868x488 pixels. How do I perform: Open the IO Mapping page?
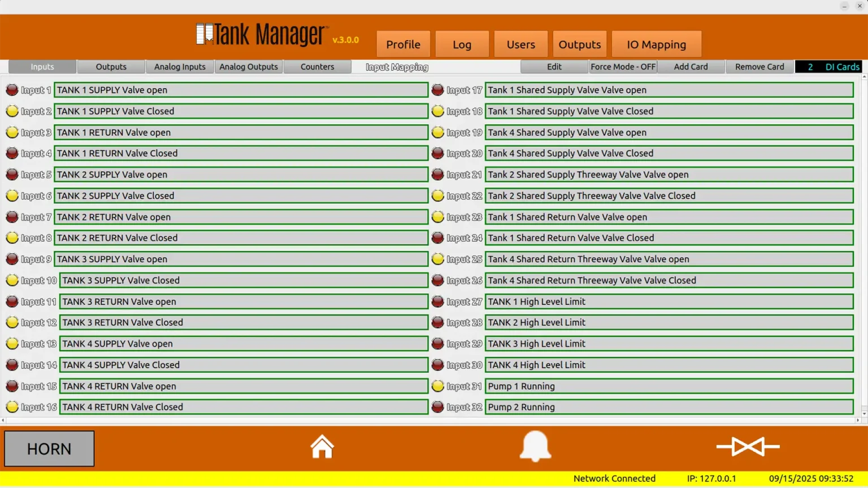point(657,44)
